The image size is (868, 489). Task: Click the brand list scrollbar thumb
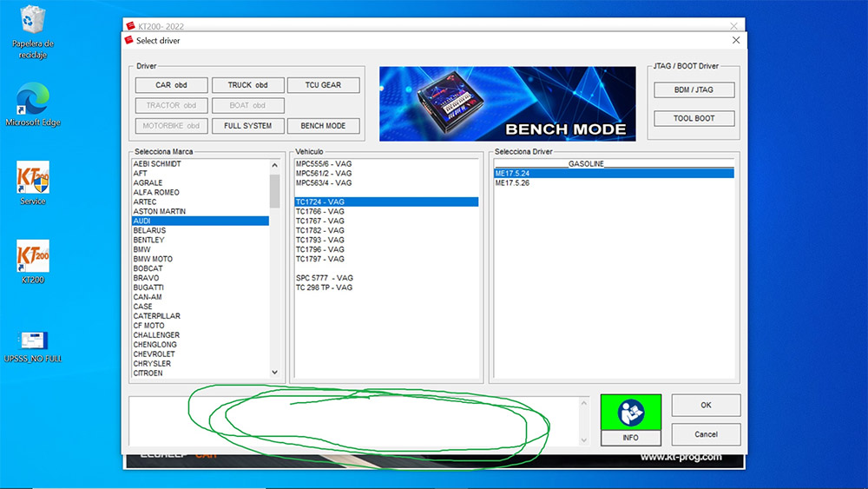tap(274, 191)
